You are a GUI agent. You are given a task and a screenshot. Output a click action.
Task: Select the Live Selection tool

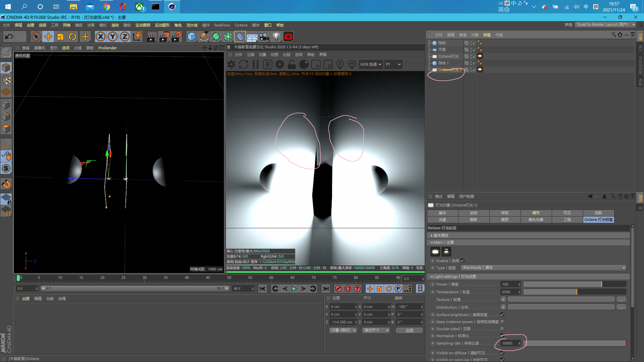(36, 37)
